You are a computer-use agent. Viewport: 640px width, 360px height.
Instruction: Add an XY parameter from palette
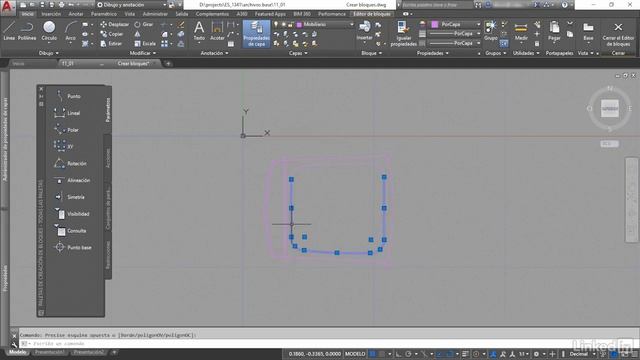click(64, 147)
